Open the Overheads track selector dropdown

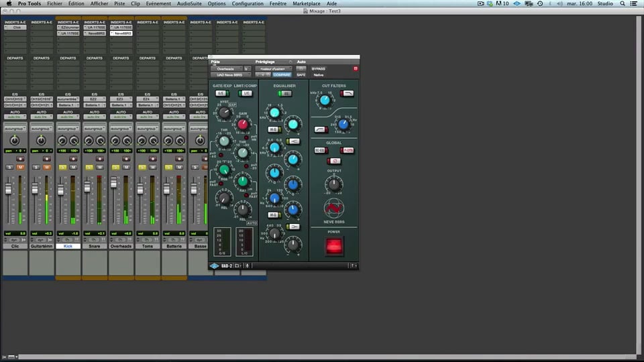pyautogui.click(x=227, y=68)
